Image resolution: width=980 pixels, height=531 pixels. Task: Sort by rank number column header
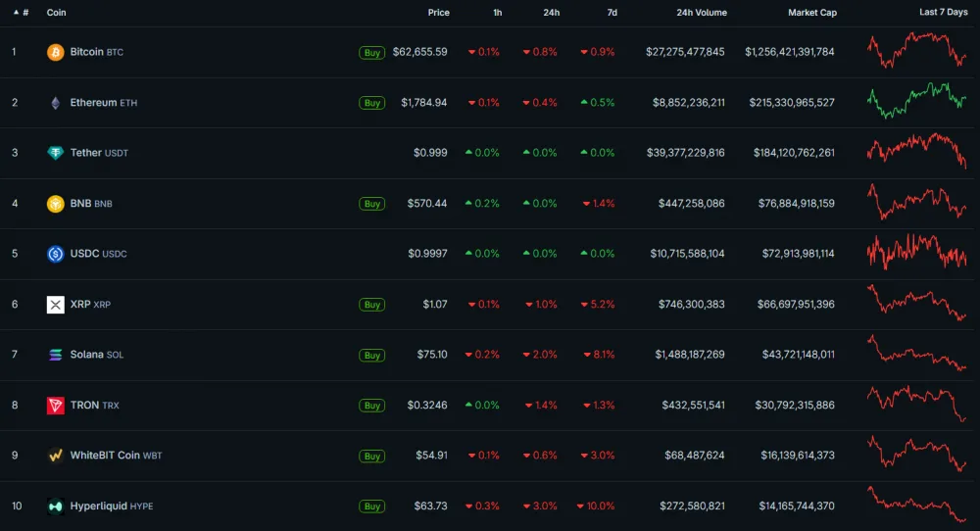coord(22,13)
